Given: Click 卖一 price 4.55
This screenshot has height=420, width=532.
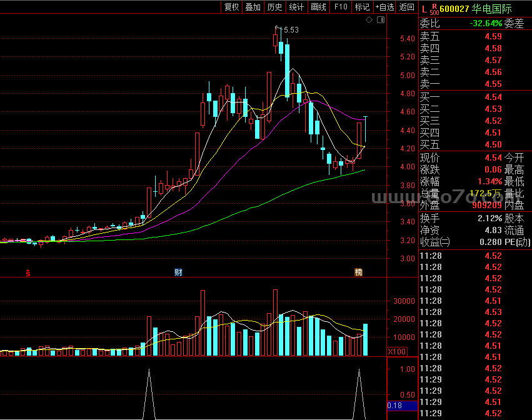Looking at the screenshot, I should click(x=493, y=84).
